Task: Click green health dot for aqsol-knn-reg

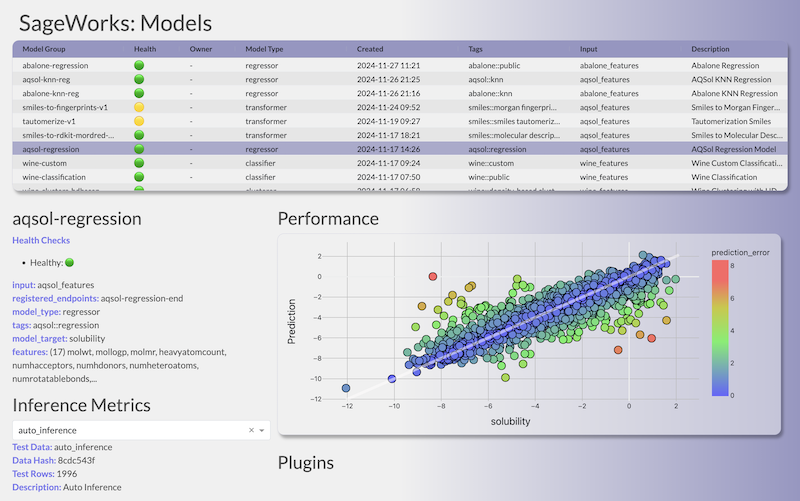Action: click(x=139, y=79)
